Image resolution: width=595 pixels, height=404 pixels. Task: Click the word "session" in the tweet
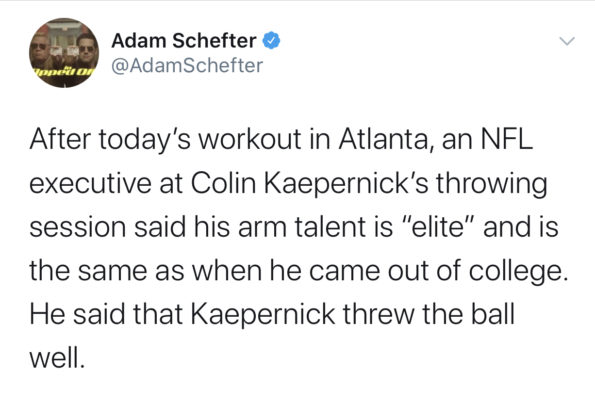(x=78, y=227)
